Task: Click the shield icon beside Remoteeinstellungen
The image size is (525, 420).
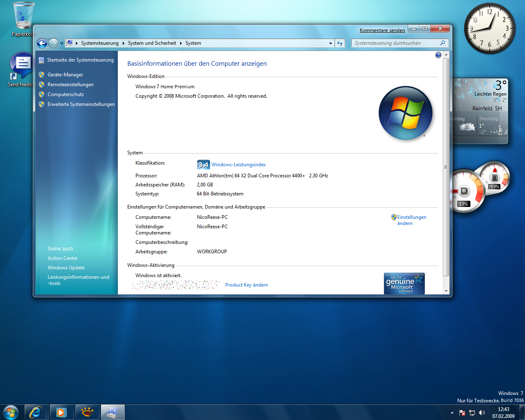Action: click(41, 85)
